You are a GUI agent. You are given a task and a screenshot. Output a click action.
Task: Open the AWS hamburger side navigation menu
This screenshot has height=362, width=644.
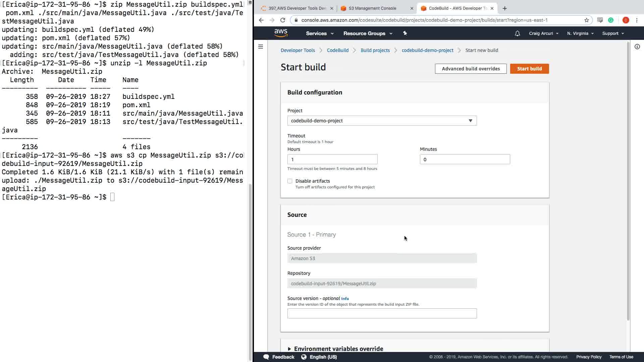[261, 47]
